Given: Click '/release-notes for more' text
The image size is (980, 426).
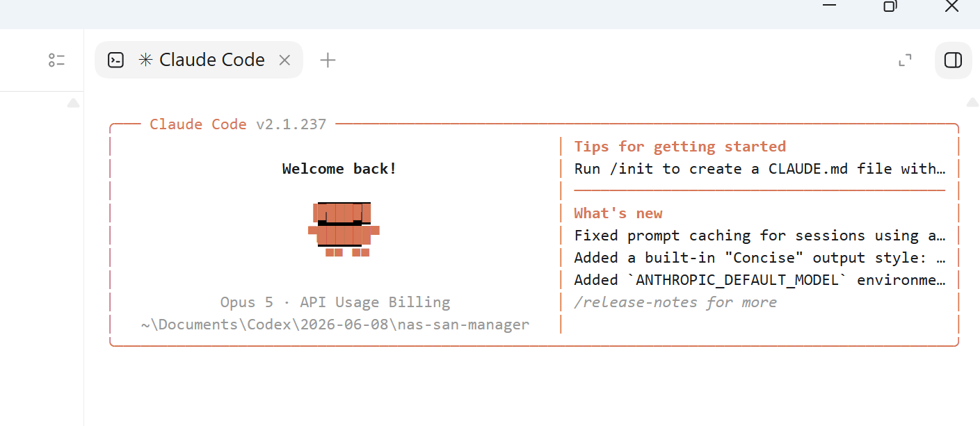Looking at the screenshot, I should coord(675,302).
